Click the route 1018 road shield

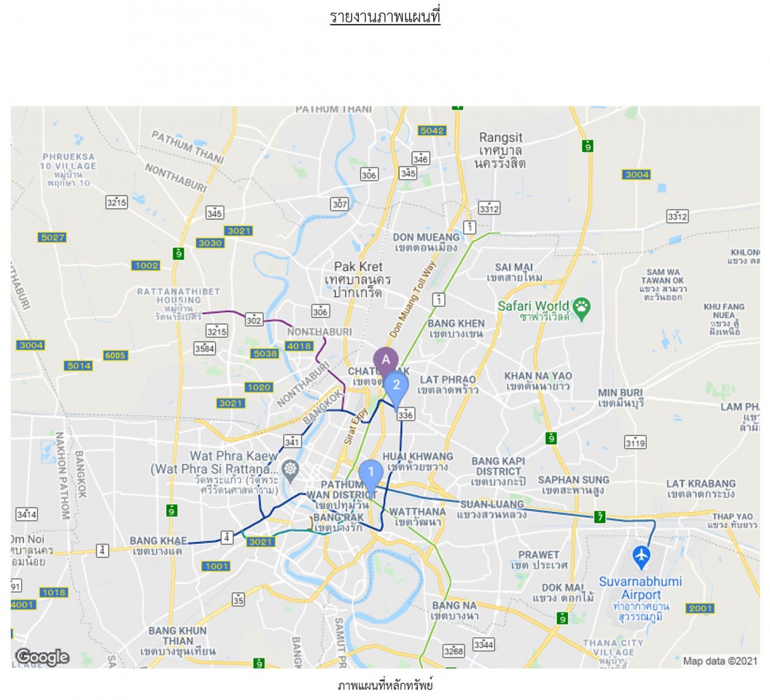tap(53, 592)
